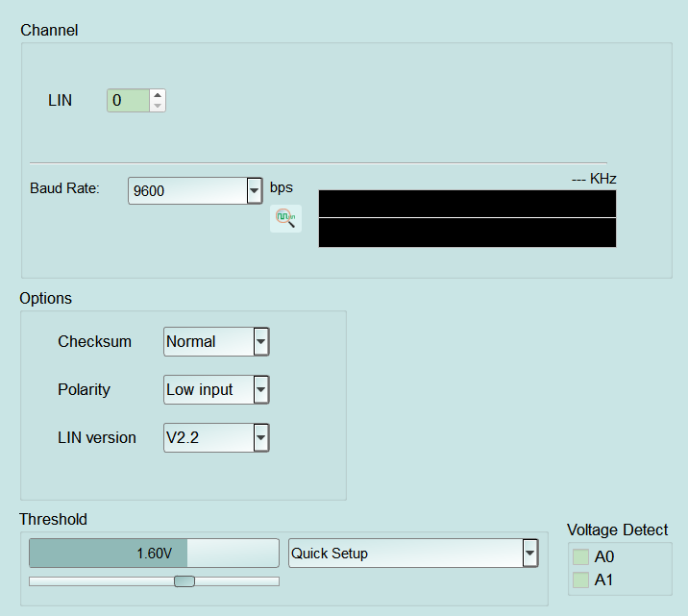Screen dimensions: 688x616
Task: Click the 'Checksum' label
Action: coord(95,341)
